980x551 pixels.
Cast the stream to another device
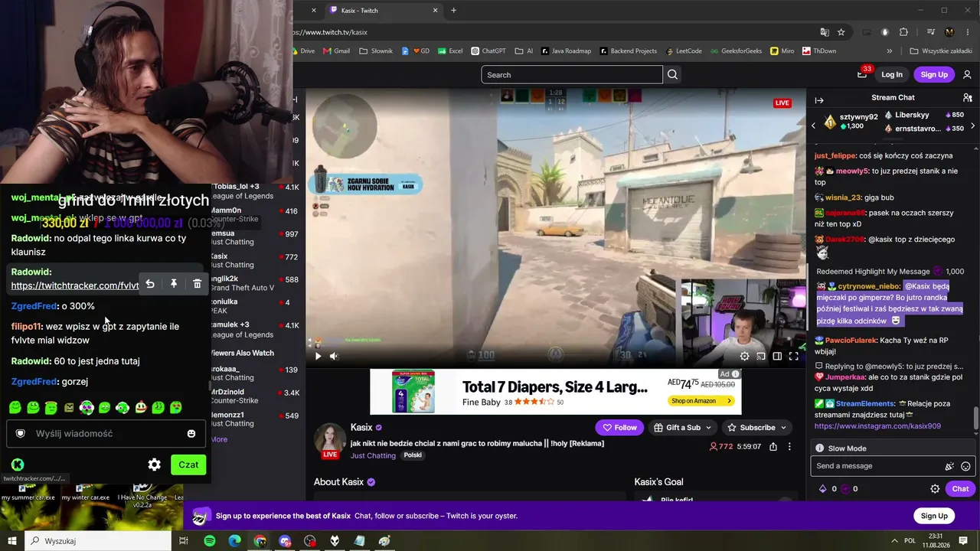[761, 356]
